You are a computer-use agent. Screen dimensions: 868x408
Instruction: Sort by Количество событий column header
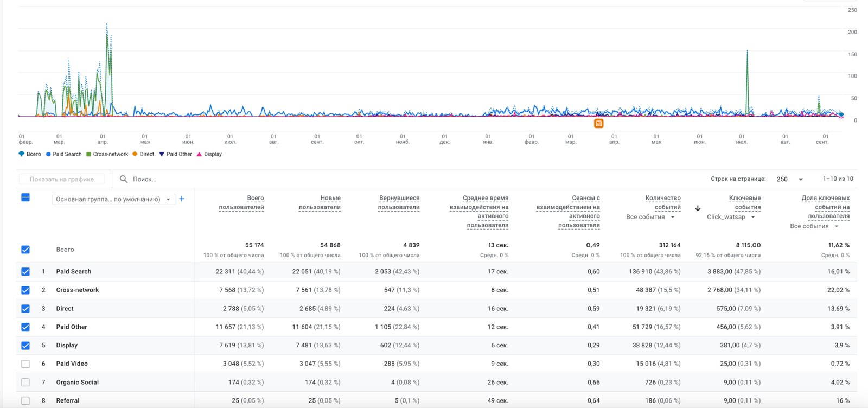click(x=663, y=202)
